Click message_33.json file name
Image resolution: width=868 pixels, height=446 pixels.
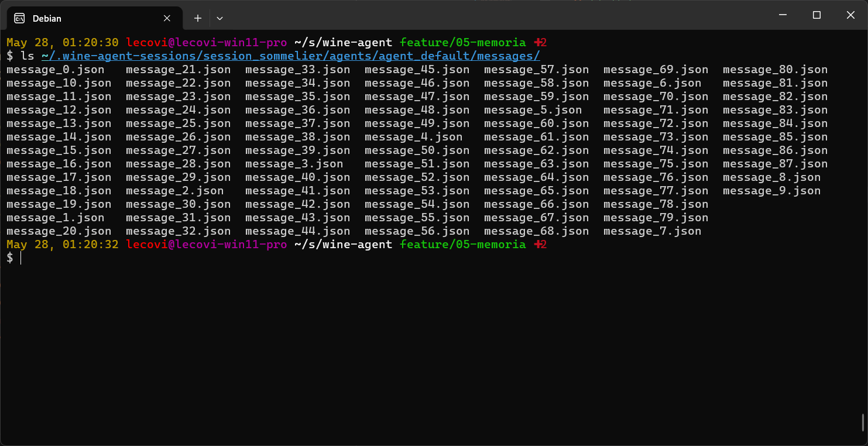click(297, 70)
